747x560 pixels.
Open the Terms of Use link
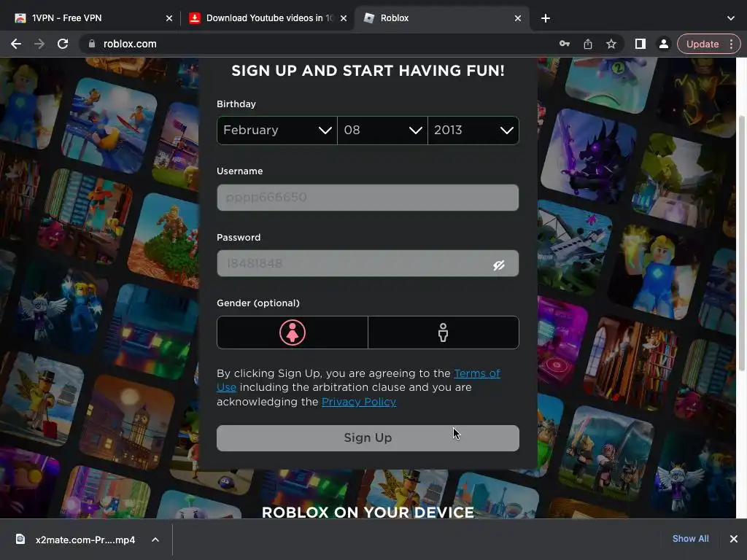tap(359, 380)
